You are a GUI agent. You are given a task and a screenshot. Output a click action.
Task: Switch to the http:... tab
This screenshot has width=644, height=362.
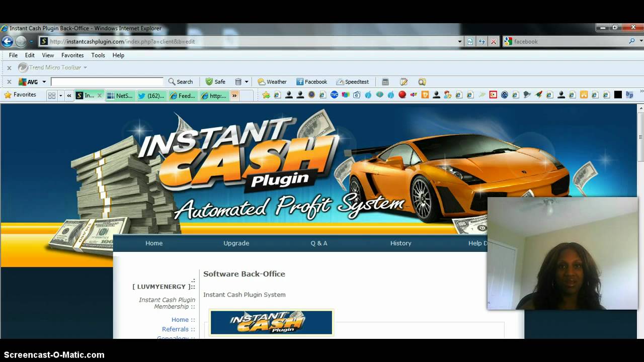215,96
